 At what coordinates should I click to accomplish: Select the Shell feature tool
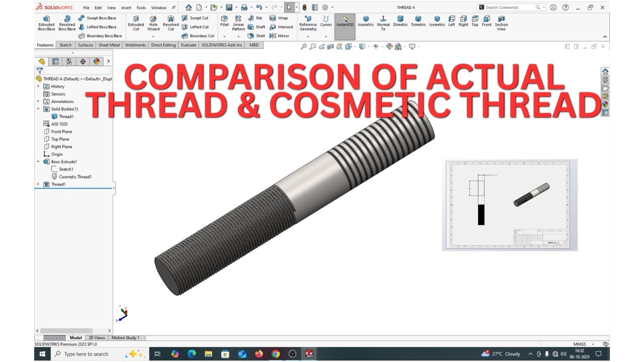click(x=256, y=36)
